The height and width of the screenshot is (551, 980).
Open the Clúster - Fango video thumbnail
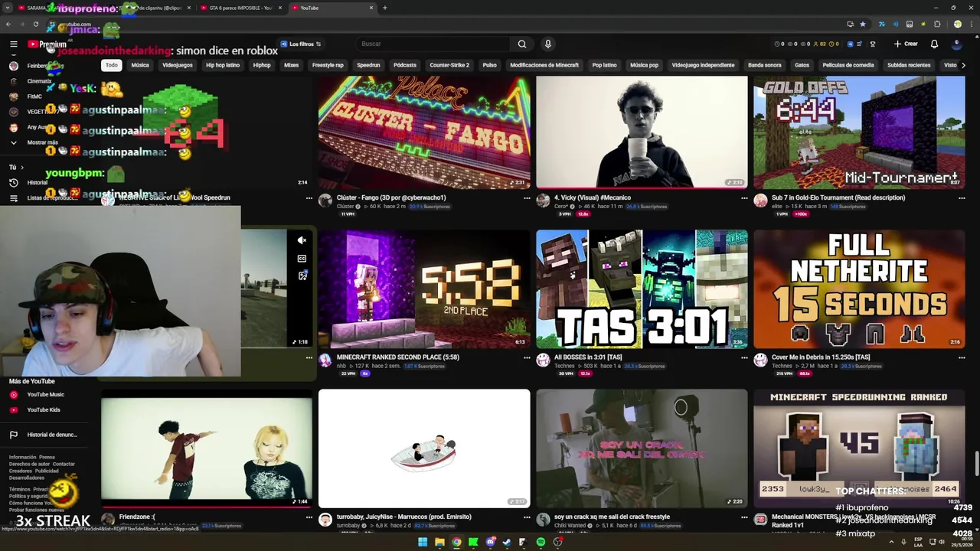click(x=423, y=131)
